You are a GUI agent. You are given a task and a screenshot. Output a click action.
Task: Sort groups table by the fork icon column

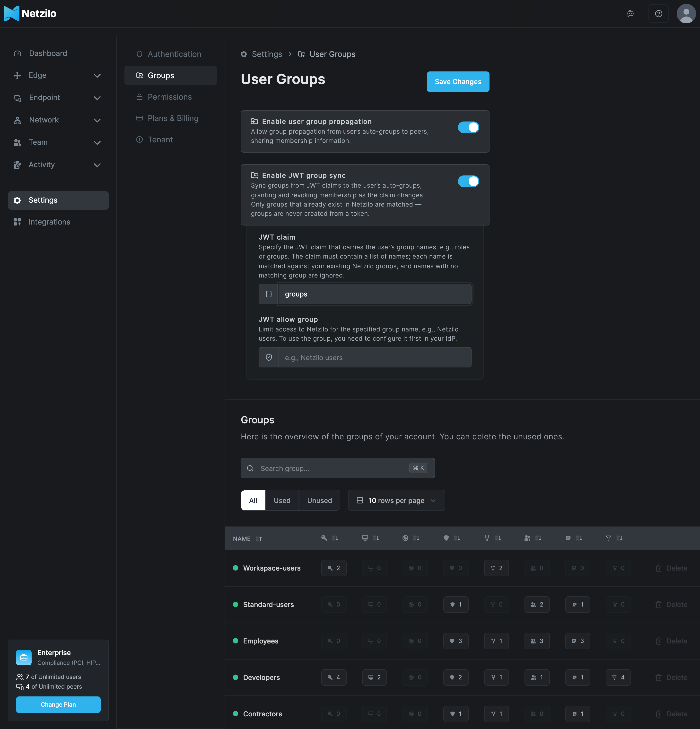[493, 538]
